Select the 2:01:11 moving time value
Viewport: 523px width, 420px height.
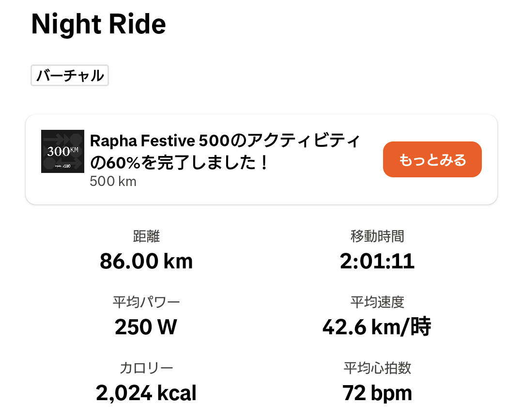[x=377, y=262]
